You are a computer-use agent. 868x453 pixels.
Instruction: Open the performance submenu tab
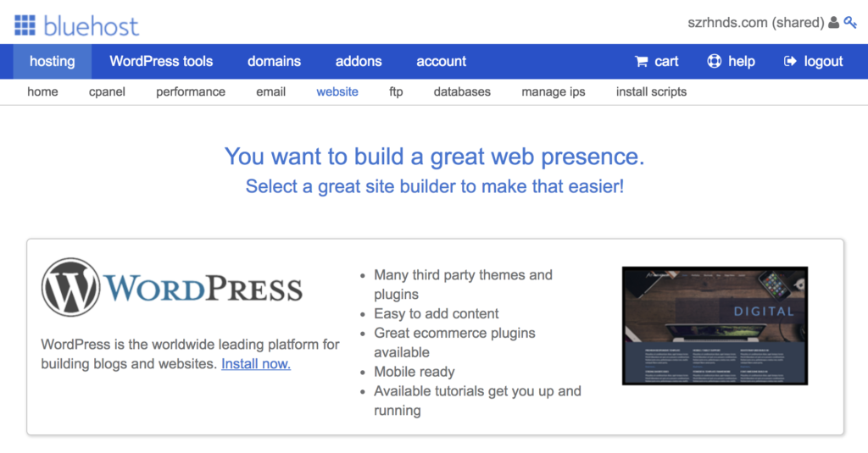pyautogui.click(x=191, y=91)
